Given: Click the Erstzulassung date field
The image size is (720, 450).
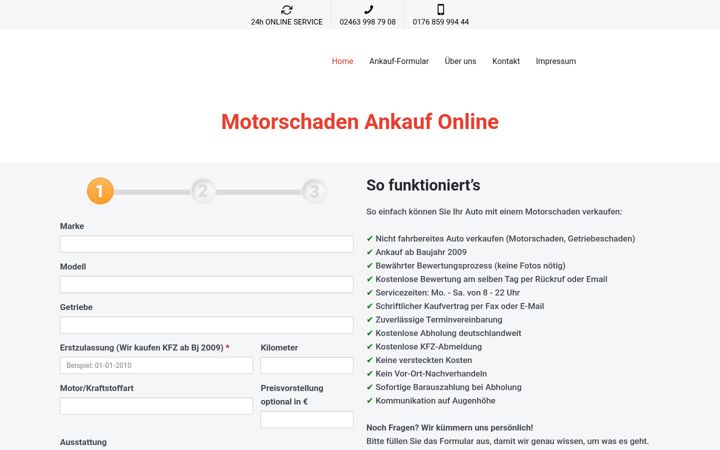Looking at the screenshot, I should click(x=156, y=366).
